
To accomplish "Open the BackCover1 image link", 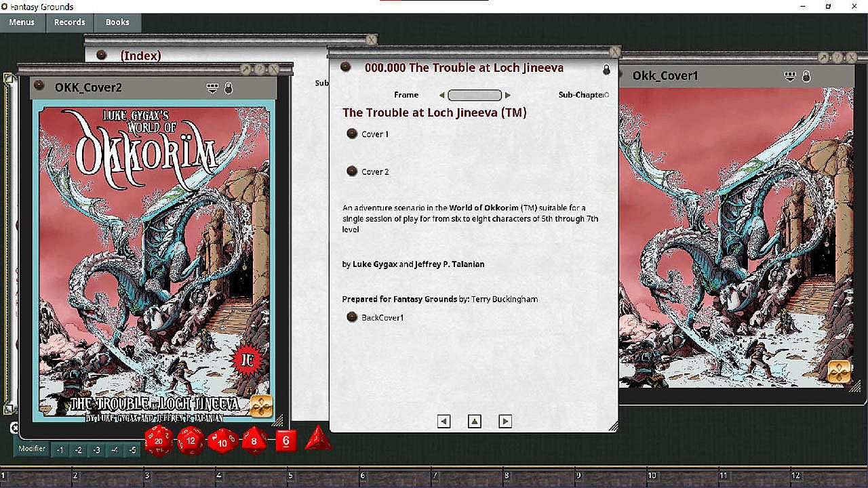I will point(352,317).
